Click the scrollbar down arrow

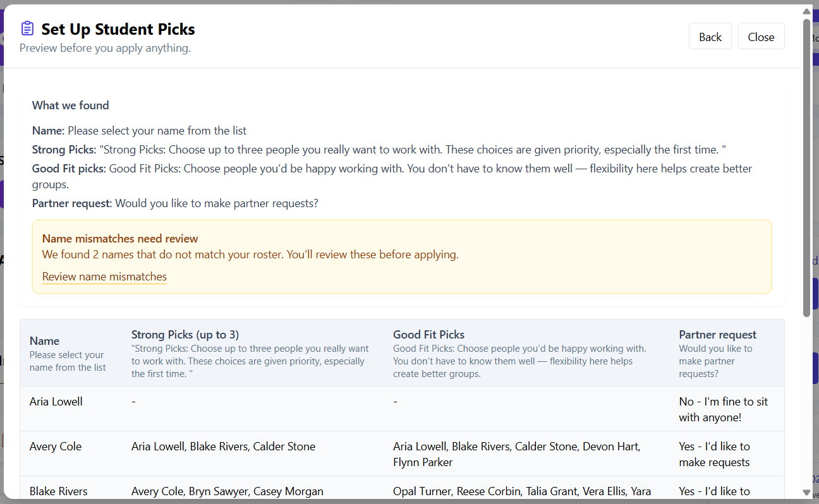[806, 493]
